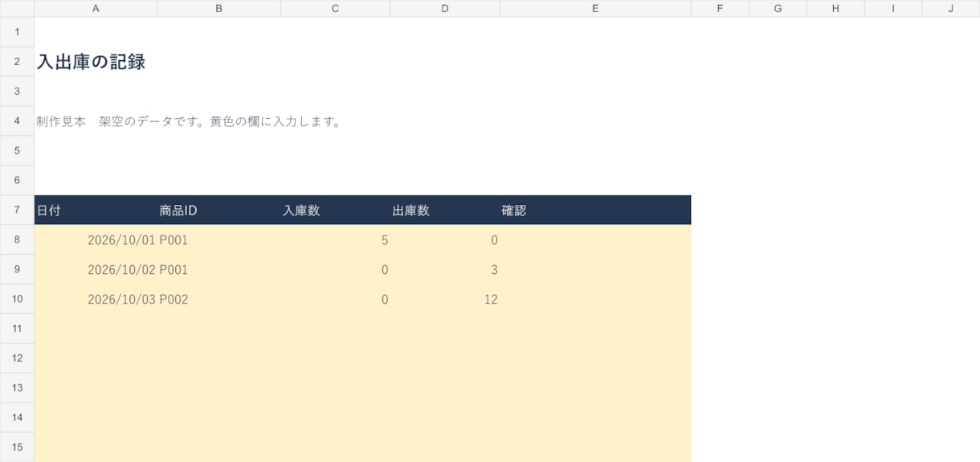Select column C header

coord(336,8)
